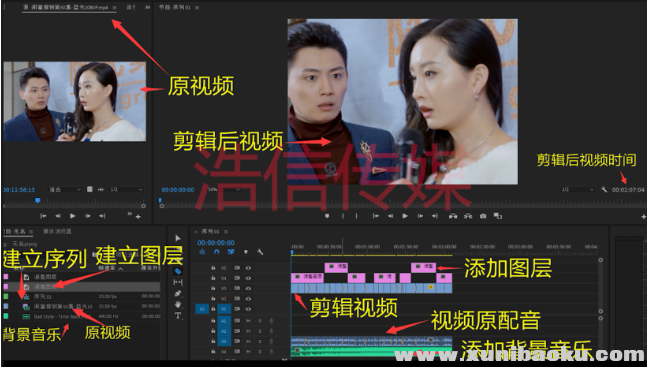
Task: Open timeline wrench display settings
Action: 260,251
